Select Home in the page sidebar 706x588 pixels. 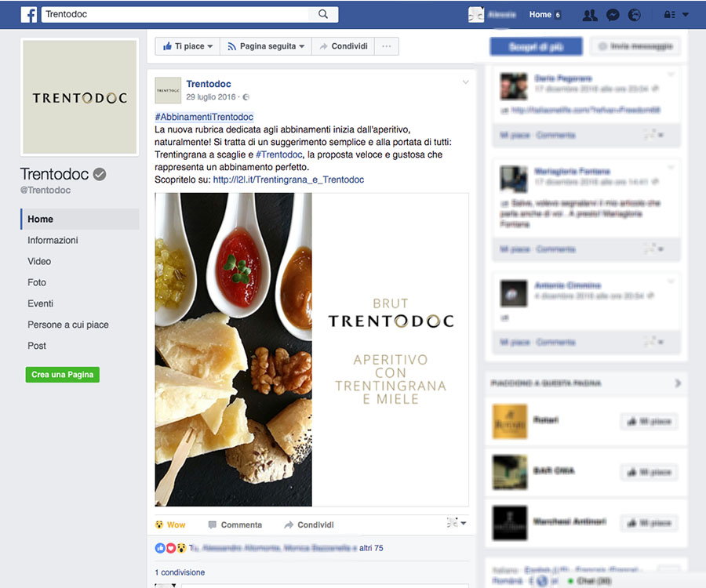click(80, 219)
